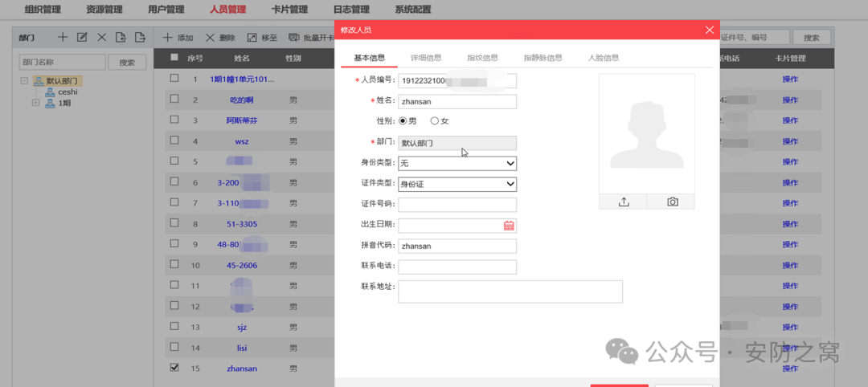Open the 吃的啊 person link
The height and width of the screenshot is (387, 868).
[242, 100]
